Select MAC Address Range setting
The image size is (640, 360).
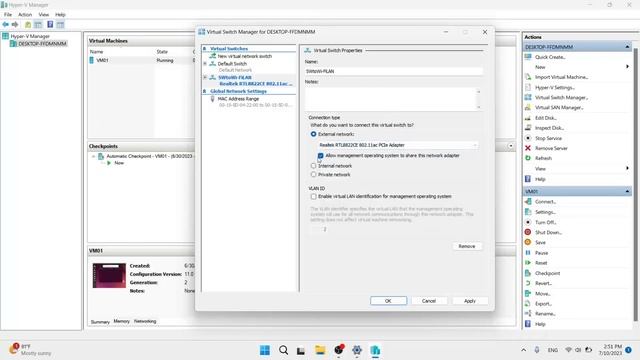pos(238,99)
